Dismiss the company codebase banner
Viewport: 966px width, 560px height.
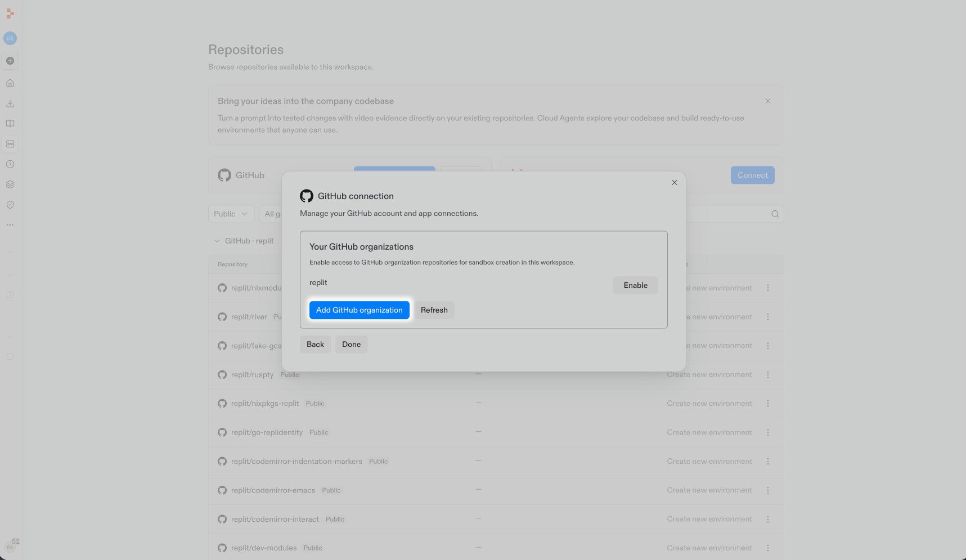click(767, 101)
